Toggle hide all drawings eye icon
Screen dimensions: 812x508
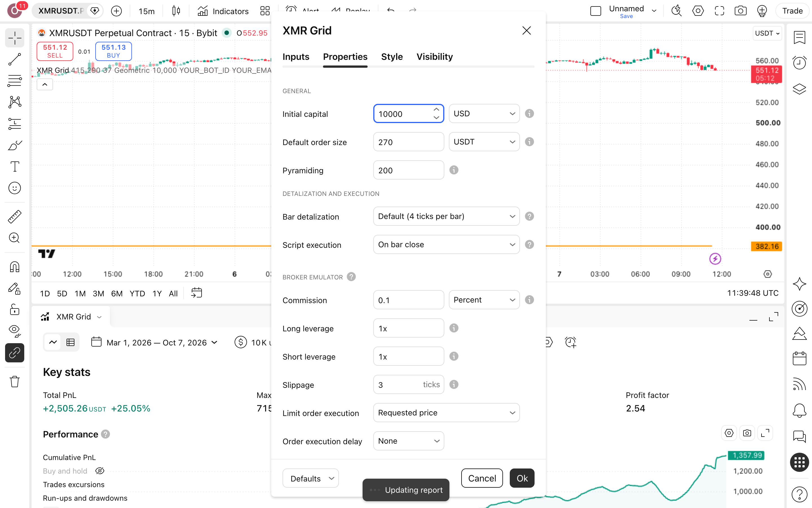(14, 331)
